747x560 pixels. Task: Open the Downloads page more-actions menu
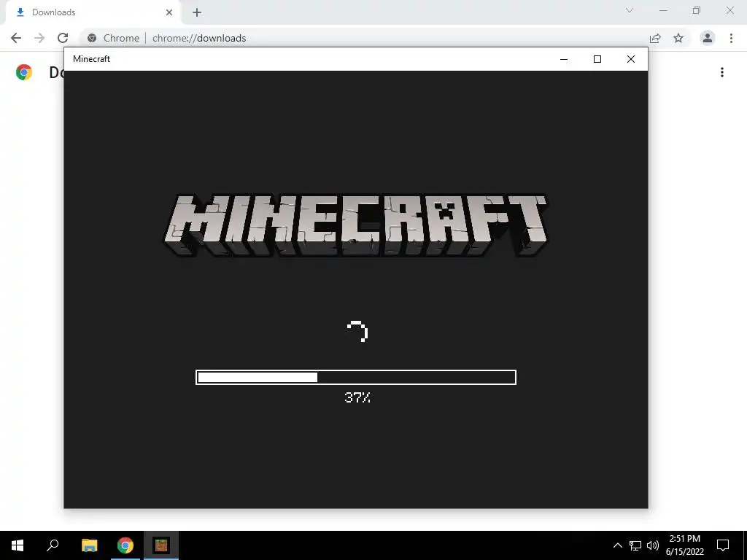(722, 72)
